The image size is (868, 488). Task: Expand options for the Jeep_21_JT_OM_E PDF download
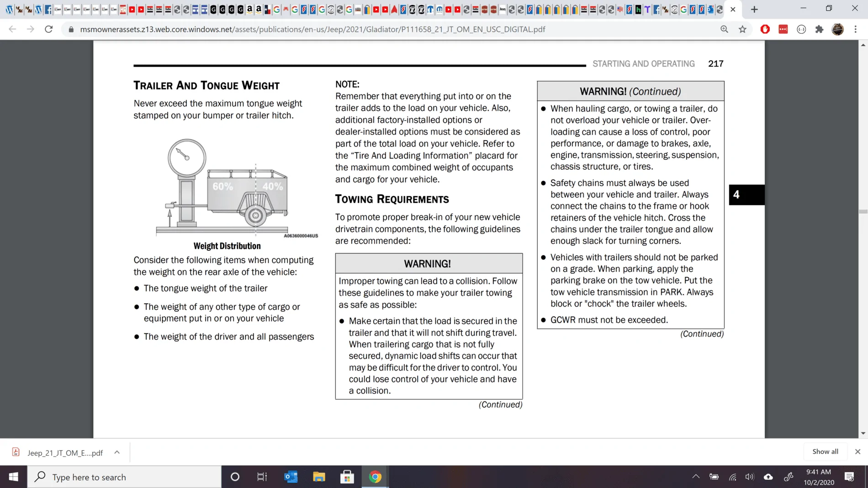coord(117,452)
